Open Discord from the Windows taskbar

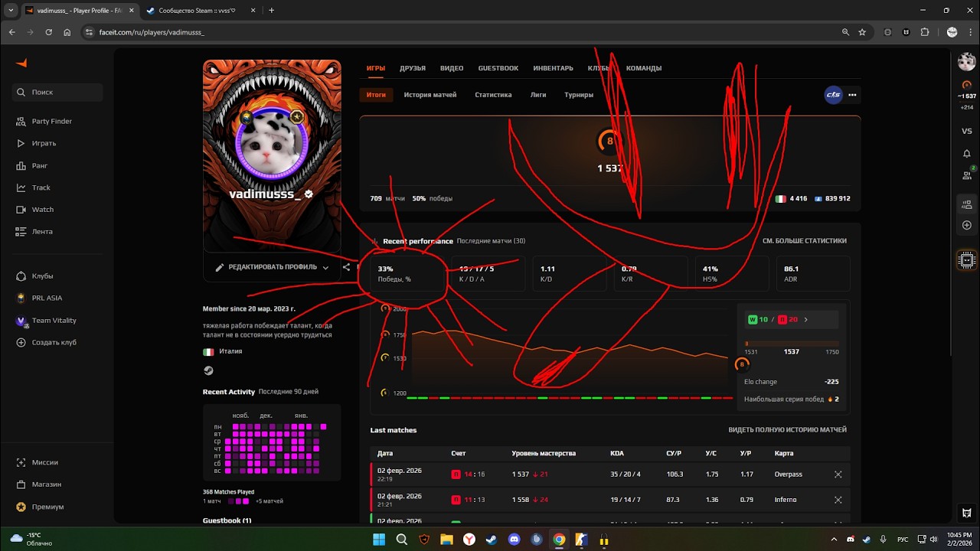(x=514, y=540)
